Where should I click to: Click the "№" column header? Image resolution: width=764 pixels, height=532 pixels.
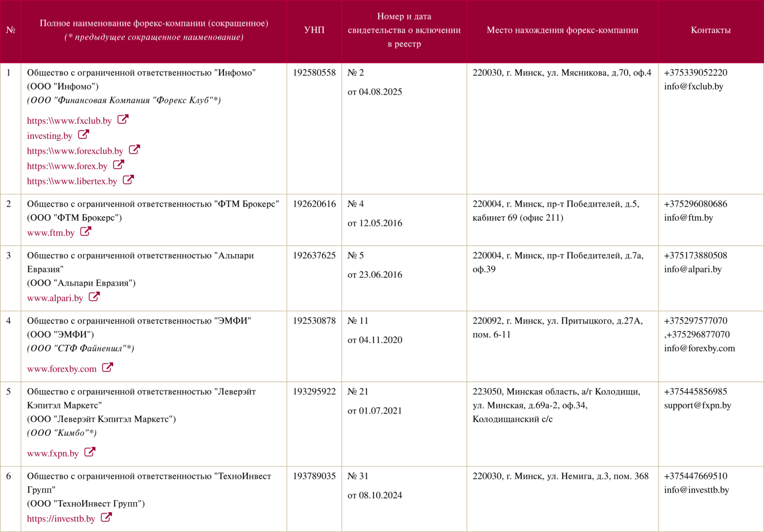point(10,30)
